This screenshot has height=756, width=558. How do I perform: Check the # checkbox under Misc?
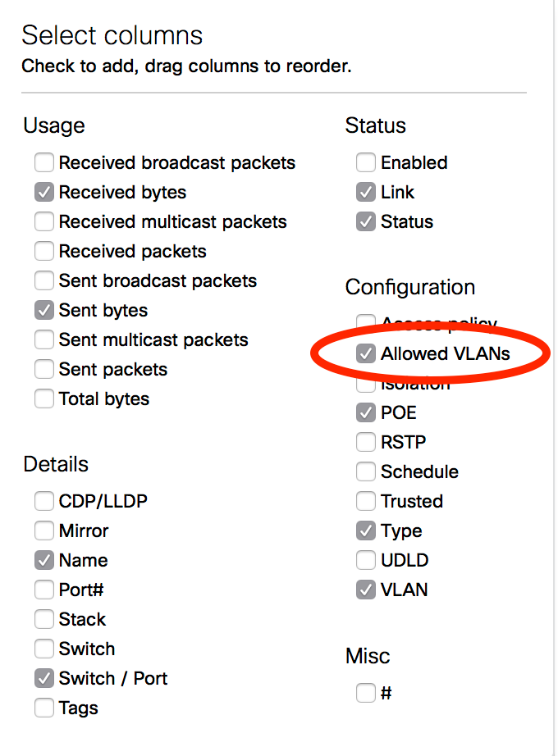pos(366,694)
